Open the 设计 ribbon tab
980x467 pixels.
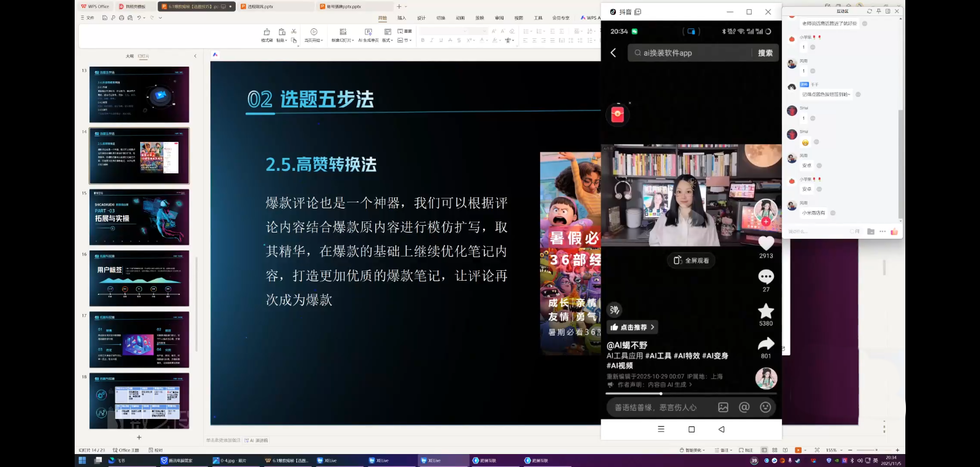pyautogui.click(x=421, y=18)
